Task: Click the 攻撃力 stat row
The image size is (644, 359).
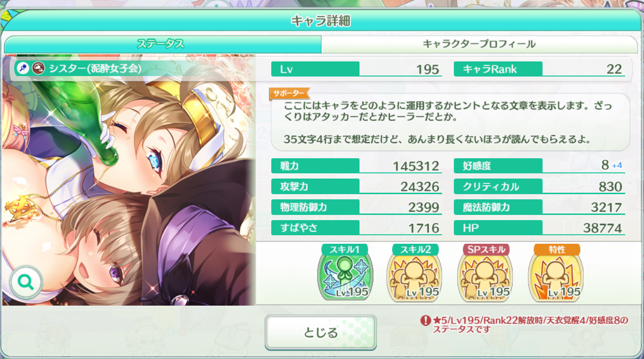Action: (357, 187)
